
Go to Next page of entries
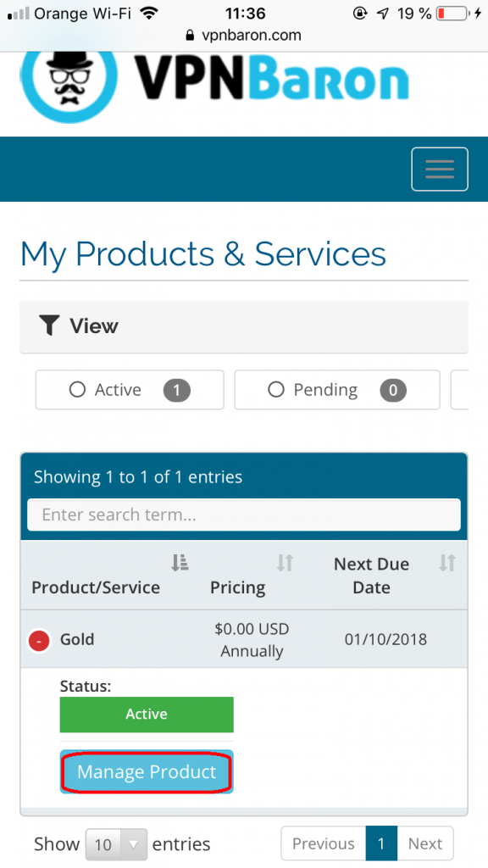click(x=425, y=843)
